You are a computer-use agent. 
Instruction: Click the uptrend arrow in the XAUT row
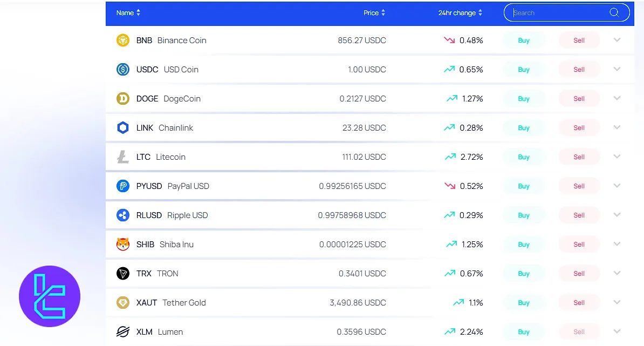458,302
